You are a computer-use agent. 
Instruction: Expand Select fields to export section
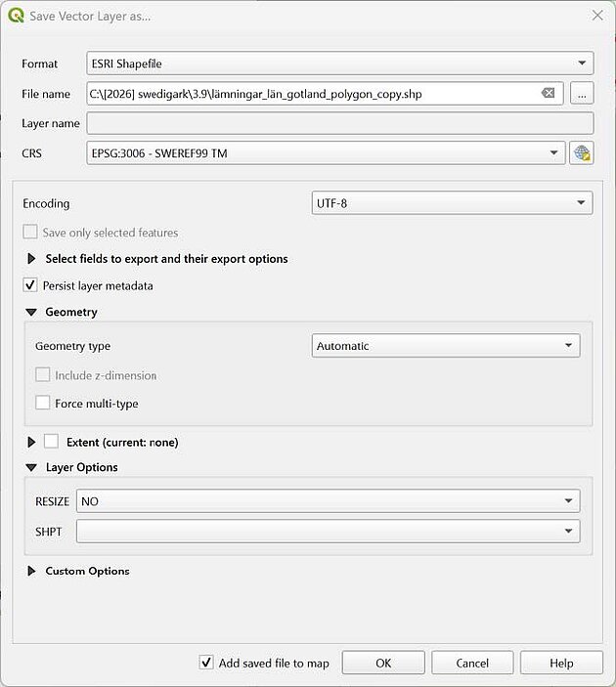(x=31, y=259)
